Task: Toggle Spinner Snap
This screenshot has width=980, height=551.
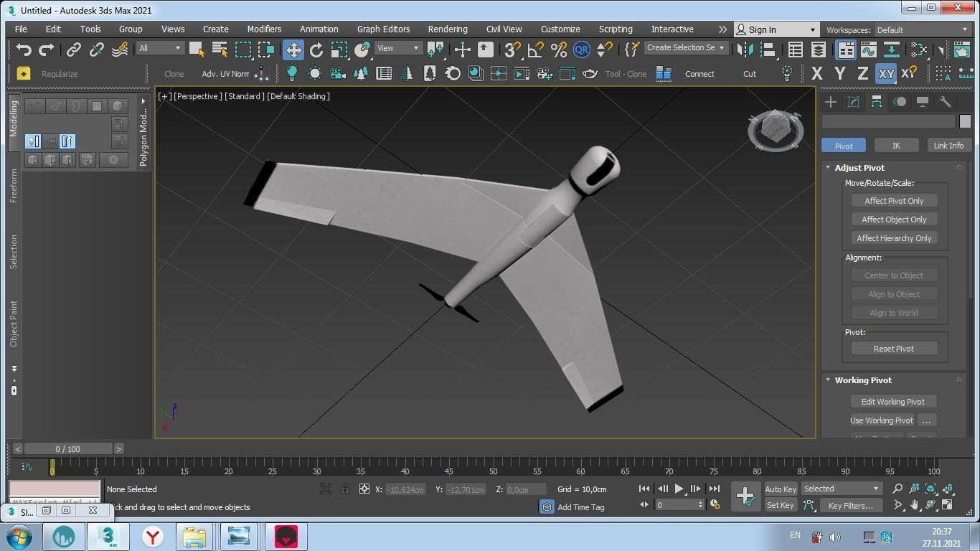Action: pyautogui.click(x=604, y=50)
